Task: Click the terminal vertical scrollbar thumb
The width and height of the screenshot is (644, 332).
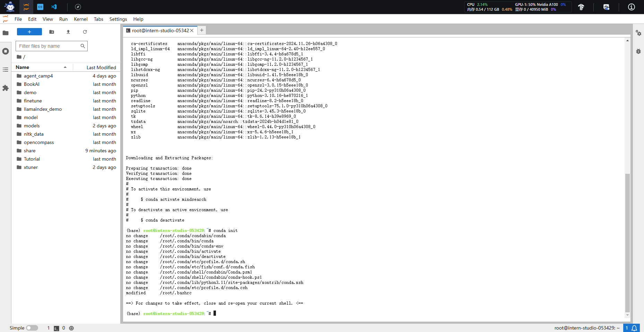Action: 627,242
